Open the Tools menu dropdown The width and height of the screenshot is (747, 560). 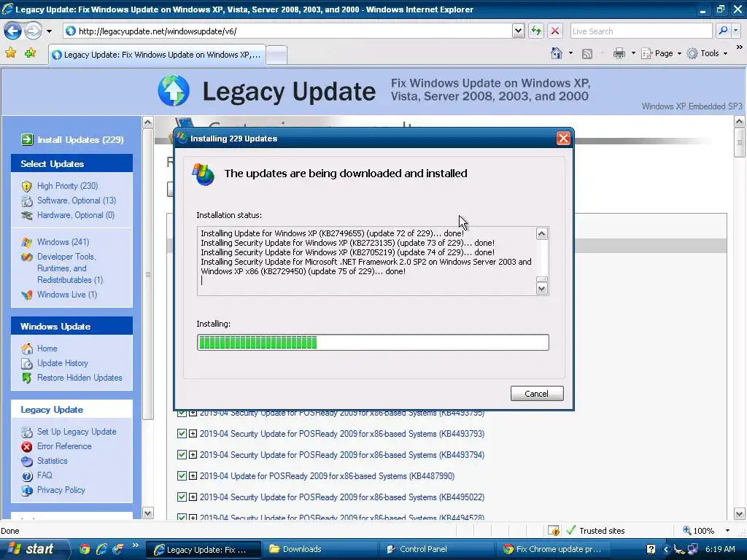[x=708, y=53]
